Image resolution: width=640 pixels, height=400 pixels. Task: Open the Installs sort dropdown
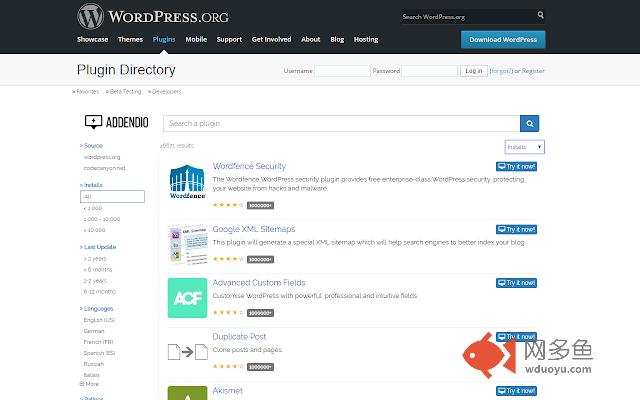tap(524, 147)
